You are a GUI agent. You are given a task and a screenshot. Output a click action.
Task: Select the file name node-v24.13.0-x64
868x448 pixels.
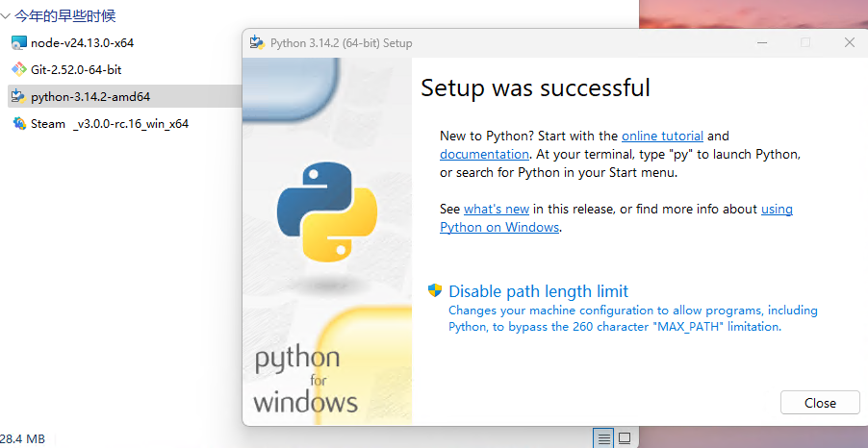coord(83,42)
